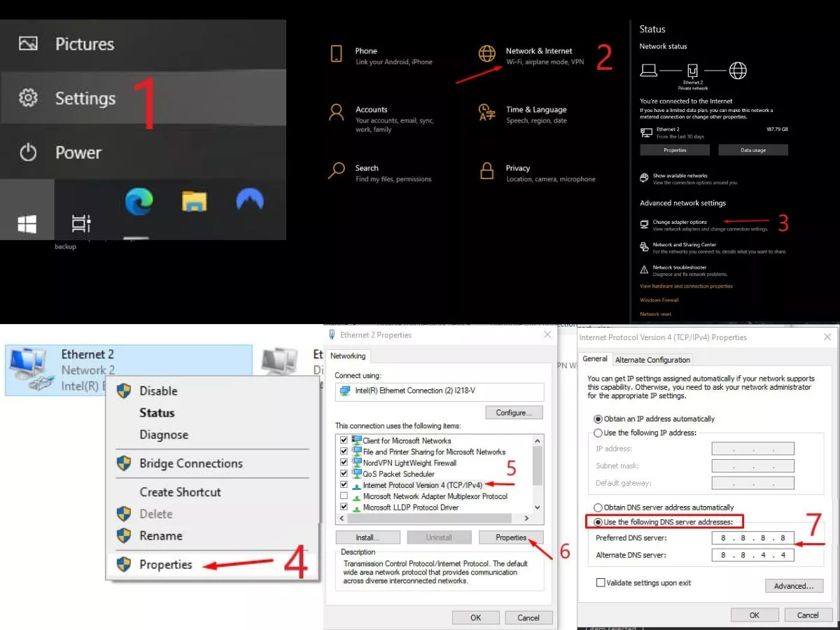
Task: Select Use the following DNS server addresses
Action: pyautogui.click(x=598, y=522)
